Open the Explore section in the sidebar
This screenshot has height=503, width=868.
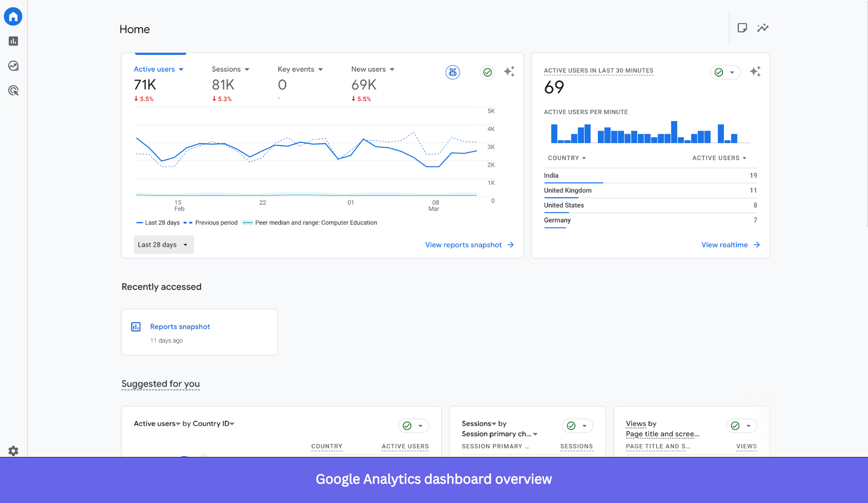[13, 66]
